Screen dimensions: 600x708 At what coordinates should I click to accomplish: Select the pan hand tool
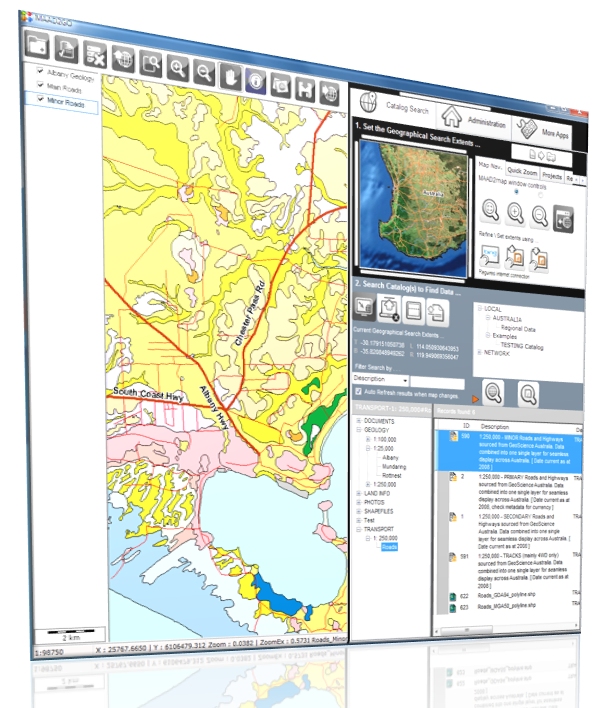tap(230, 78)
